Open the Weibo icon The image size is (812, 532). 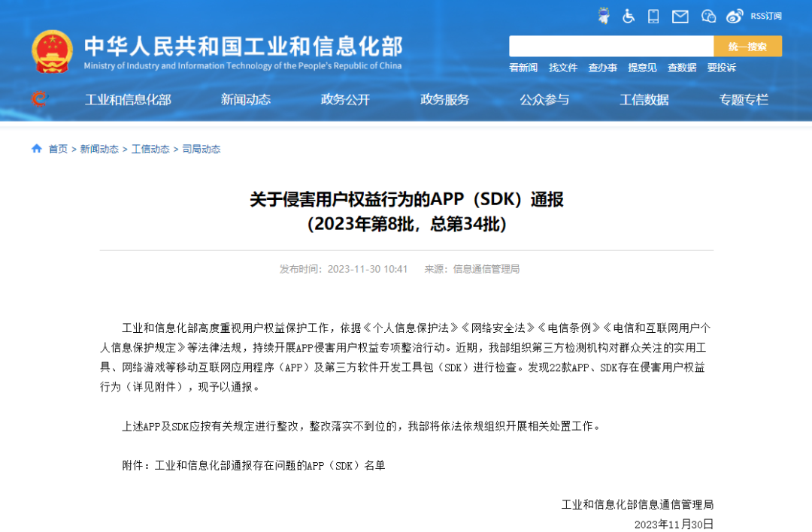click(x=735, y=17)
